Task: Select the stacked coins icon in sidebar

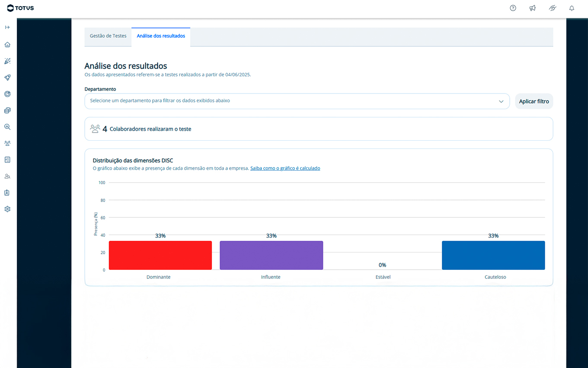Action: [x=7, y=110]
